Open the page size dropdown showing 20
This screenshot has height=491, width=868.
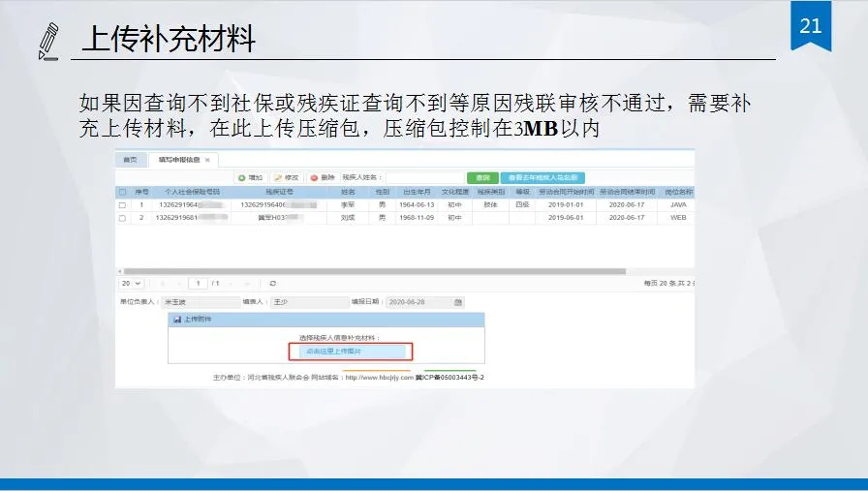point(131,283)
